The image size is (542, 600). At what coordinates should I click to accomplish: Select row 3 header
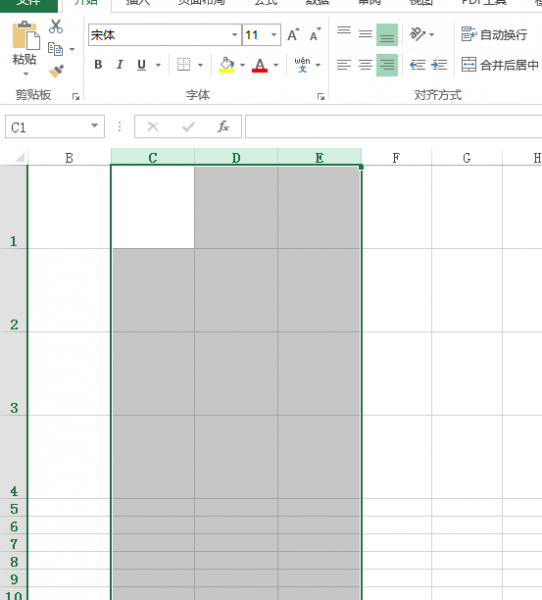pyautogui.click(x=14, y=373)
